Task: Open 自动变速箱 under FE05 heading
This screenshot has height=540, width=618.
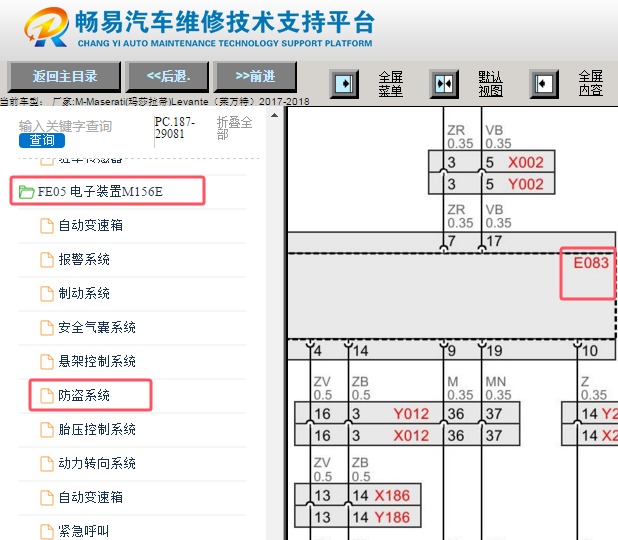Action: pos(91,225)
